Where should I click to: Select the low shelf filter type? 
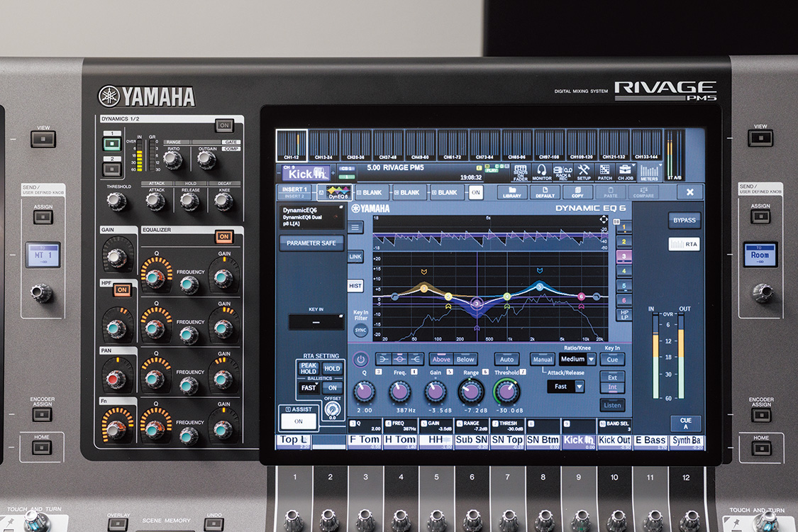(x=384, y=360)
